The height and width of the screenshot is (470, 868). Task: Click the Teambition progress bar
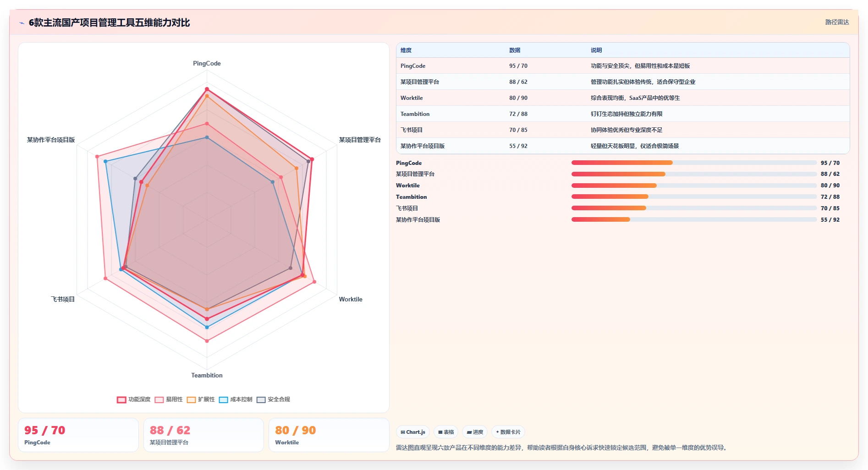694,197
